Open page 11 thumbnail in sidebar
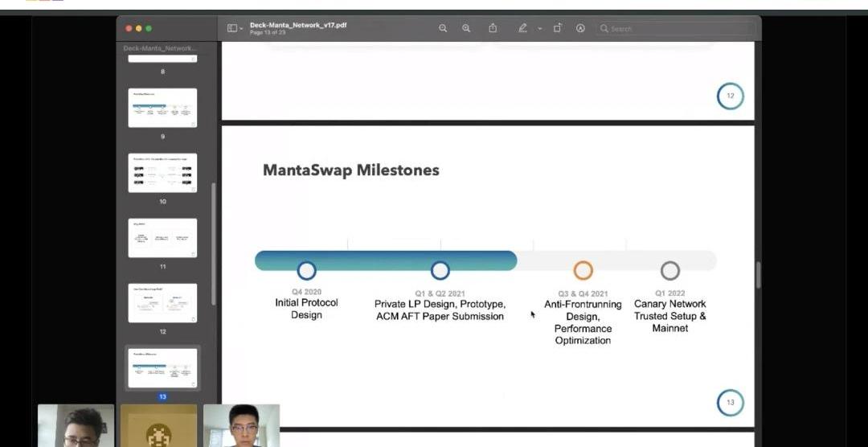 [x=162, y=238]
